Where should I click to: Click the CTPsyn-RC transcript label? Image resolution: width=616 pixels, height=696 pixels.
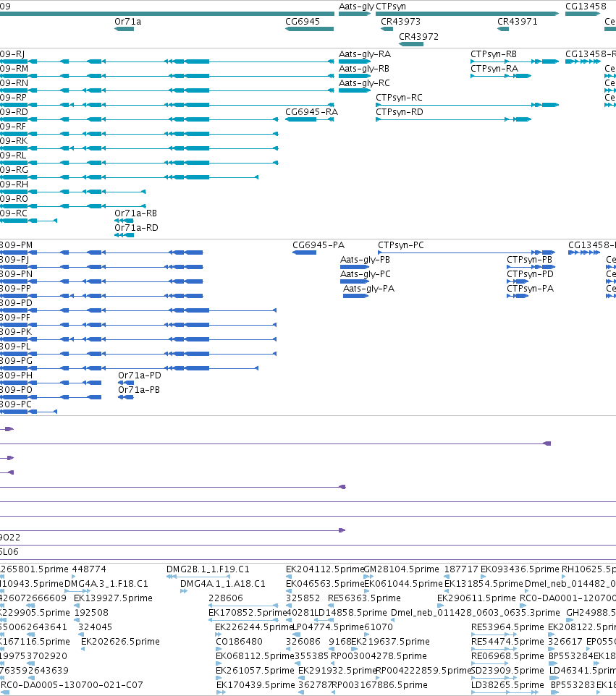pos(399,97)
